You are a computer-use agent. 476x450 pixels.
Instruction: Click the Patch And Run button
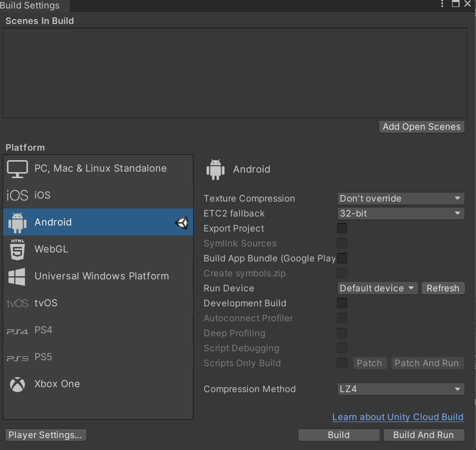tap(427, 363)
